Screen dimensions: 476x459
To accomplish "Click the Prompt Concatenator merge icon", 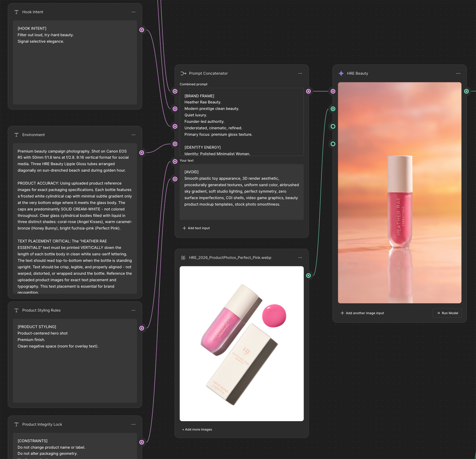I will 183,73.
